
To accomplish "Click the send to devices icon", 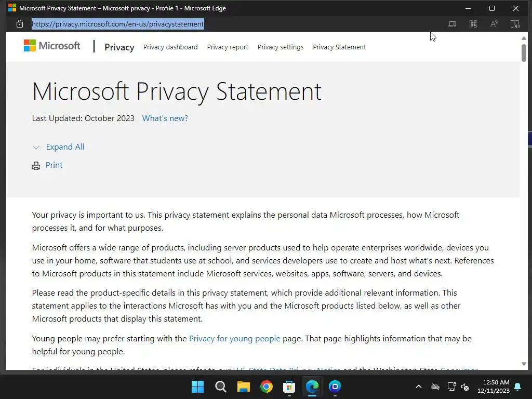I will 452,24.
